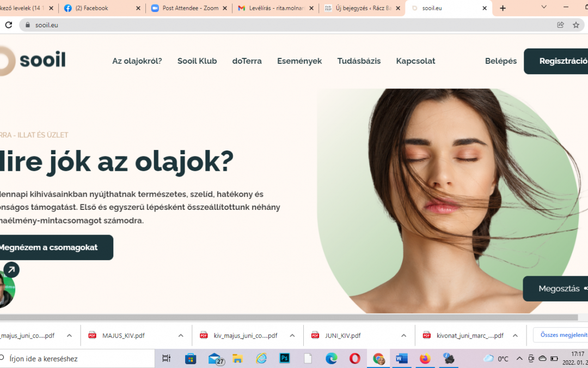Show hidden system tray icons
Screen dimensions: 588x368
point(519,358)
